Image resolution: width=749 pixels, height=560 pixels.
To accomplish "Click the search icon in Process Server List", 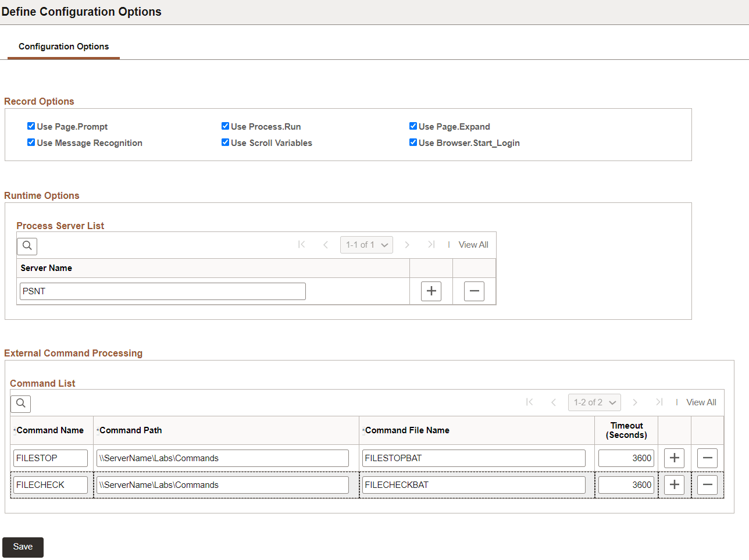I will [x=26, y=246].
